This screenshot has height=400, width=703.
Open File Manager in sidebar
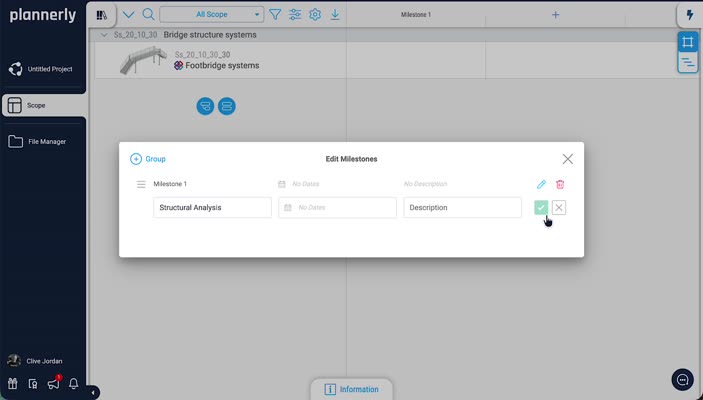(x=38, y=142)
